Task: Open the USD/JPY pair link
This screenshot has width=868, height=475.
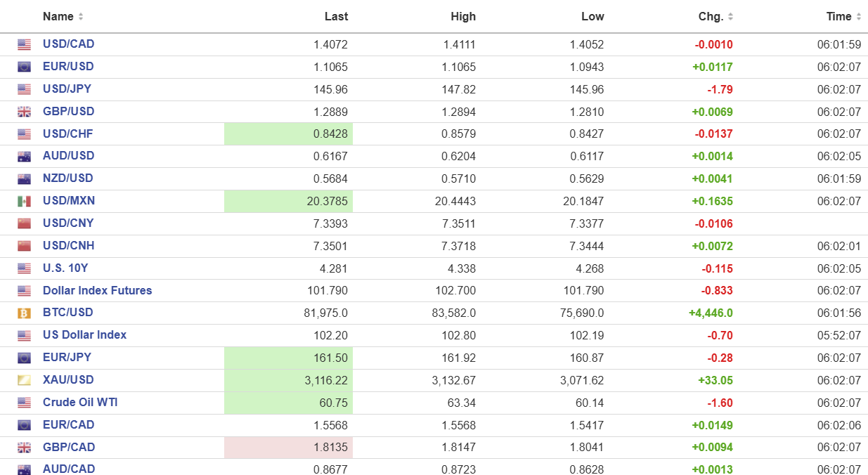Action: pos(67,89)
